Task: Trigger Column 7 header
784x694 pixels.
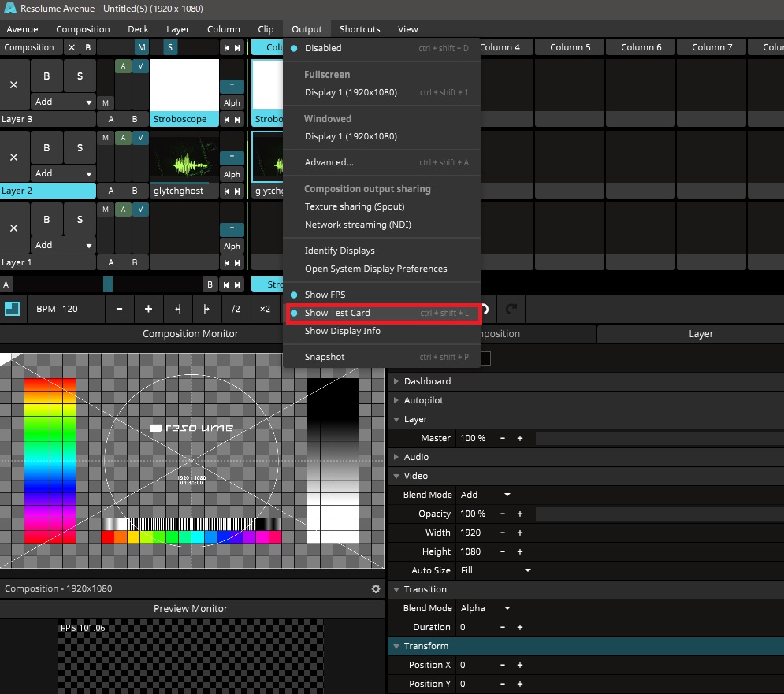Action: coord(712,47)
